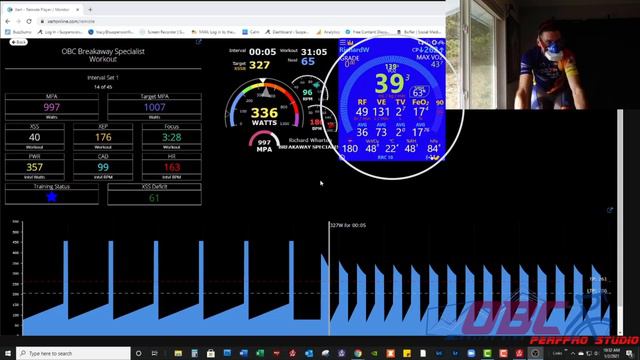This screenshot has width=640, height=360.
Task: Open Excel from the taskbar
Action: click(x=260, y=353)
